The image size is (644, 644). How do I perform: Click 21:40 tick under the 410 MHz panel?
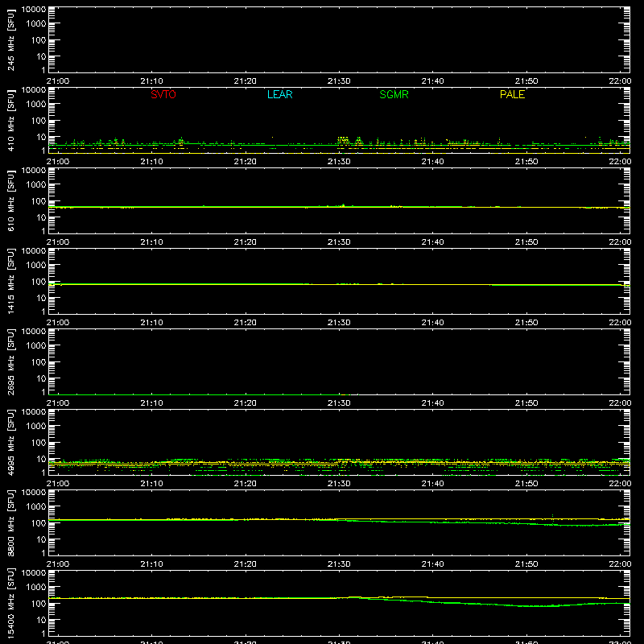tap(432, 162)
